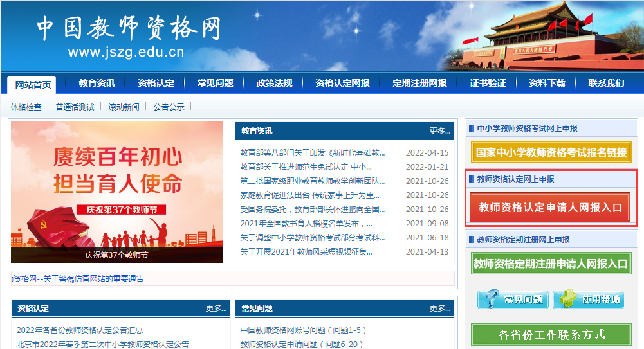The width and height of the screenshot is (644, 349).
Task: Click the scrolling notice about 警惕仿冒网站
Action: click(78, 279)
